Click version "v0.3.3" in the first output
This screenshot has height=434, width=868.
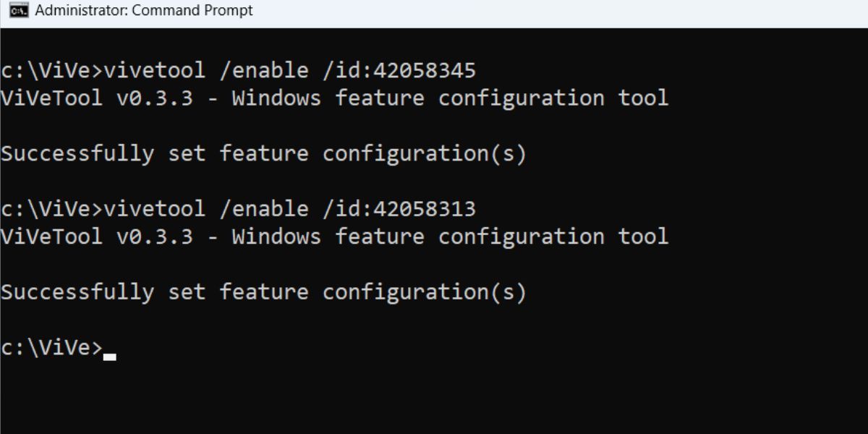point(155,98)
